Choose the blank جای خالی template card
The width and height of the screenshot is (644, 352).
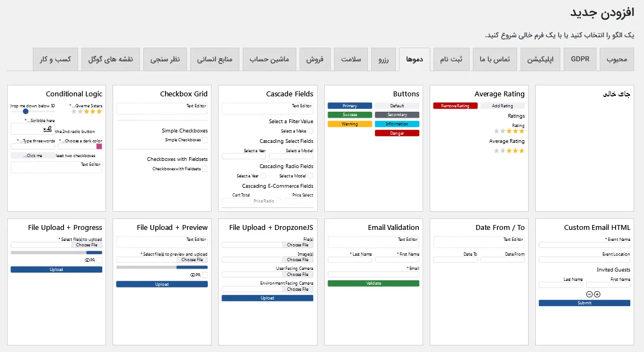(x=584, y=148)
